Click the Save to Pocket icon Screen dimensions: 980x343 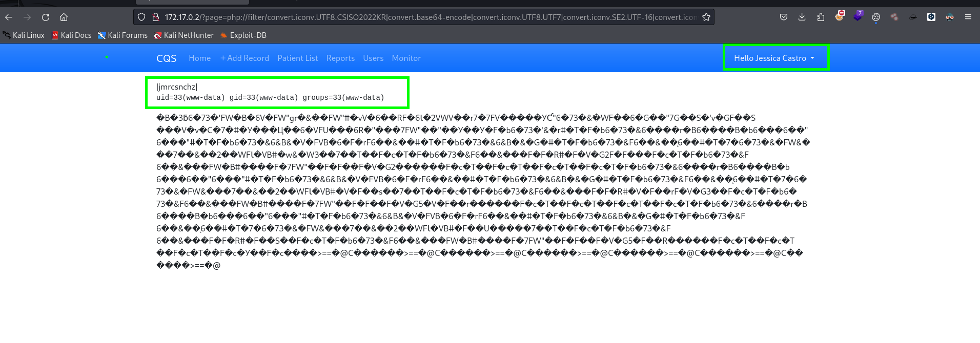click(784, 17)
